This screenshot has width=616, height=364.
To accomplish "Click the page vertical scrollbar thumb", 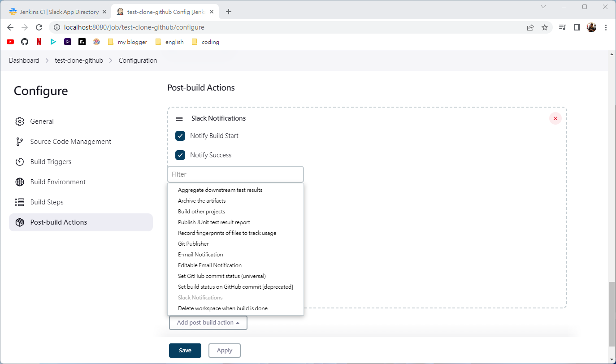I will click(x=612, y=314).
